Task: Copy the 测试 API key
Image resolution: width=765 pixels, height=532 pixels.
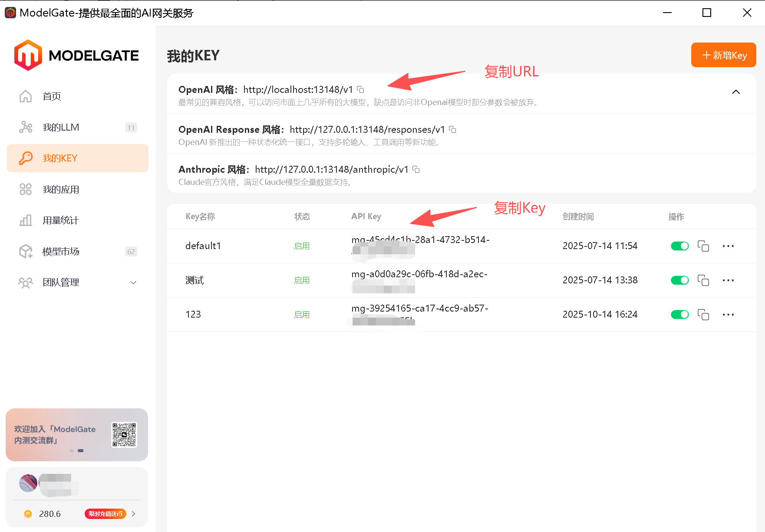Action: click(703, 280)
